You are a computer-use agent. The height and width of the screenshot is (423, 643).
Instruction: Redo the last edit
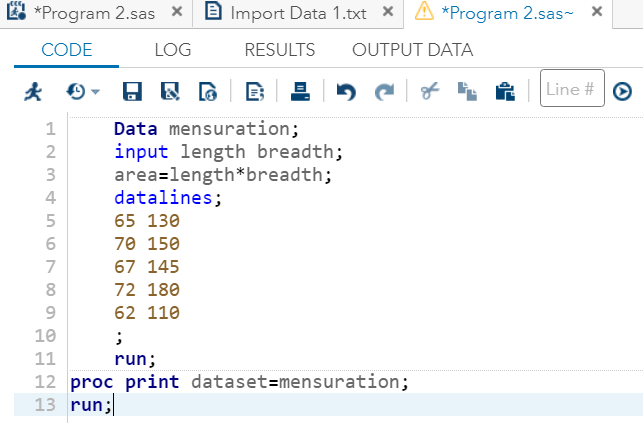(384, 91)
